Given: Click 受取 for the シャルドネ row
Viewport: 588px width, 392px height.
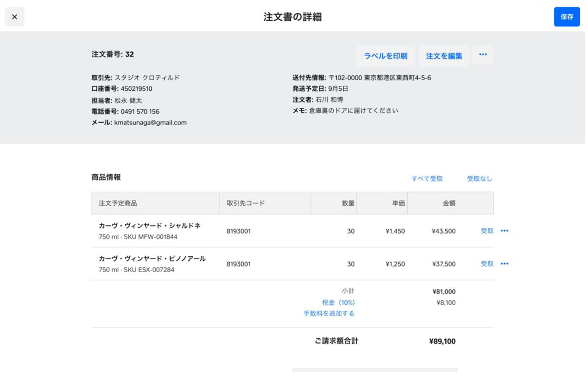Looking at the screenshot, I should [x=487, y=231].
